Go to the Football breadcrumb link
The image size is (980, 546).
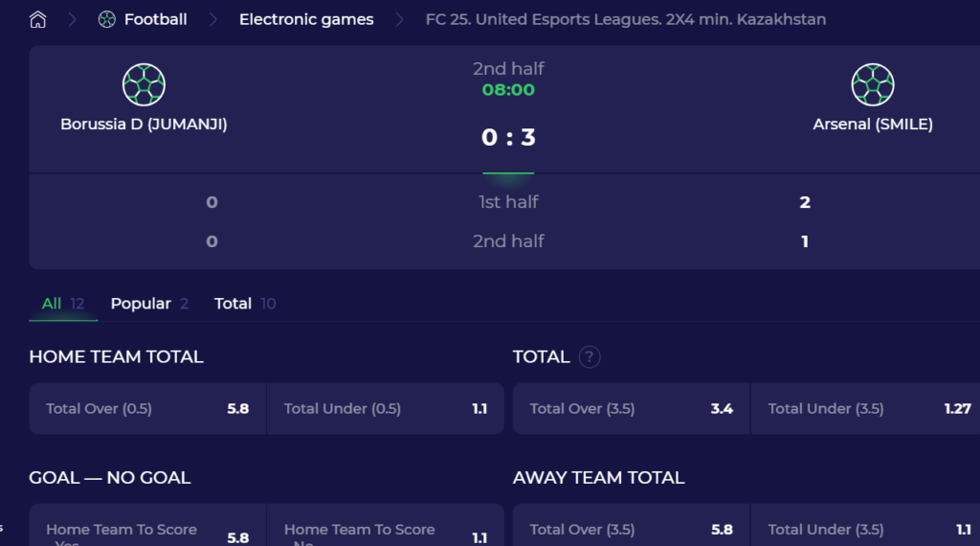pyautogui.click(x=156, y=19)
